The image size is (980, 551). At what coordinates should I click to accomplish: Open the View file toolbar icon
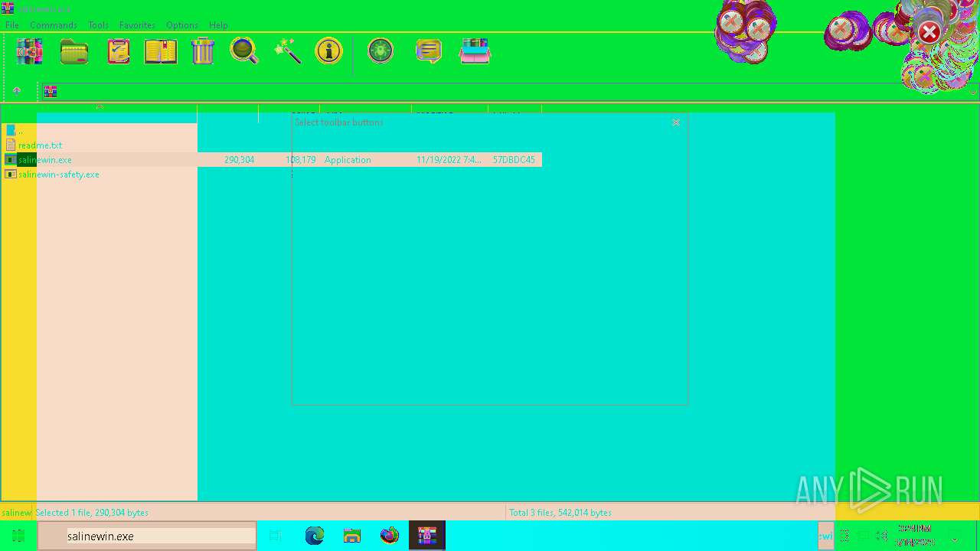pyautogui.click(x=161, y=51)
